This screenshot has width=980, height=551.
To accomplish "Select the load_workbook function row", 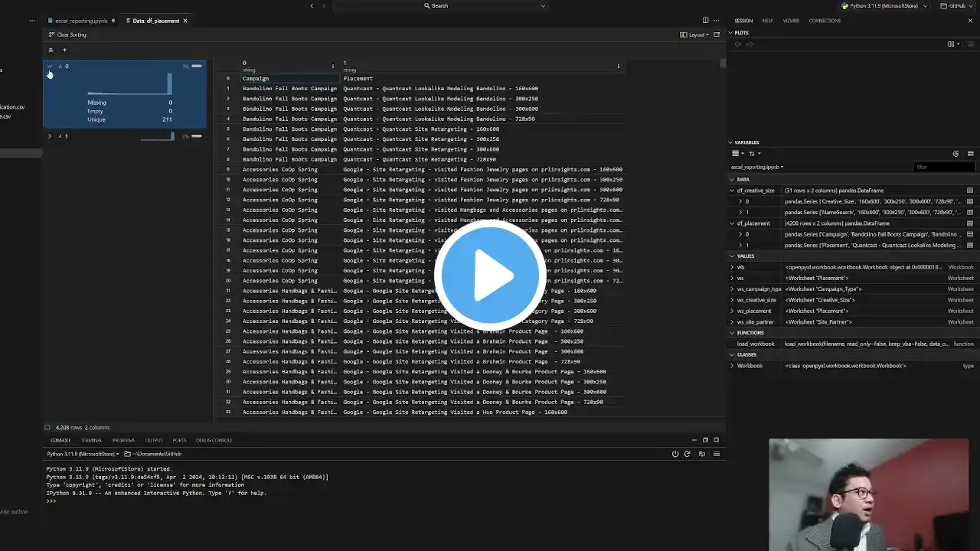I will (x=852, y=344).
